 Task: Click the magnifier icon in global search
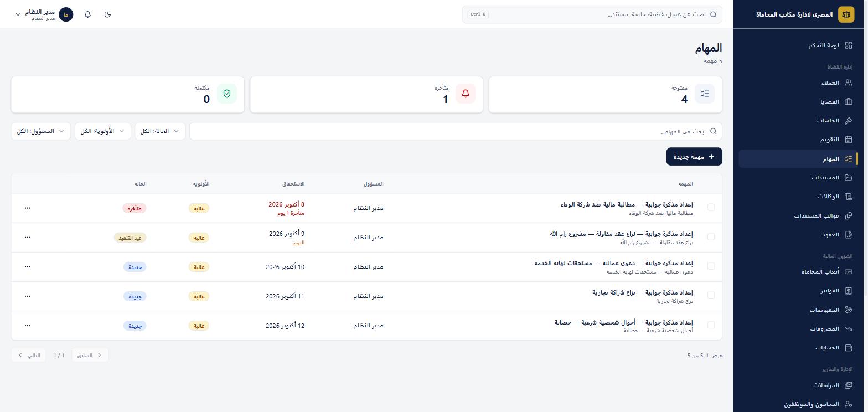coord(714,14)
